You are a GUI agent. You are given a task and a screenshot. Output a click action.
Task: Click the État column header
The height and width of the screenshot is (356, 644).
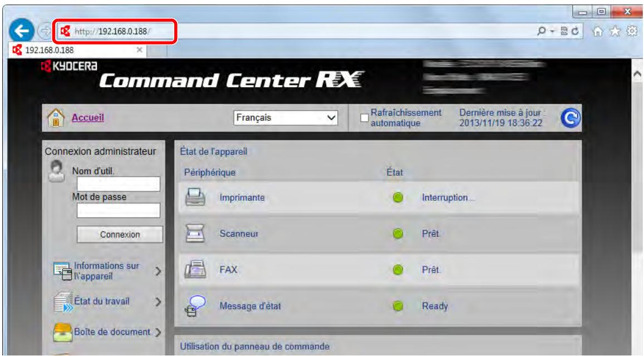(395, 172)
